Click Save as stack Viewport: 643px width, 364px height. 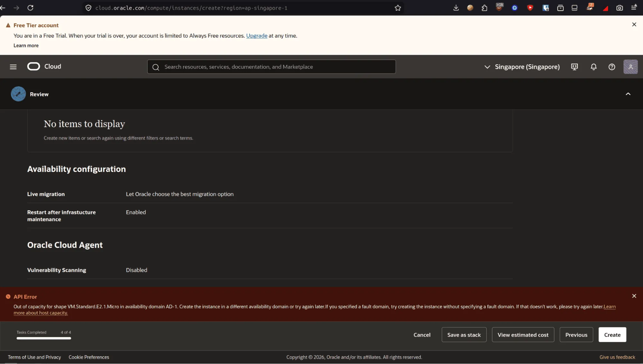tap(464, 335)
